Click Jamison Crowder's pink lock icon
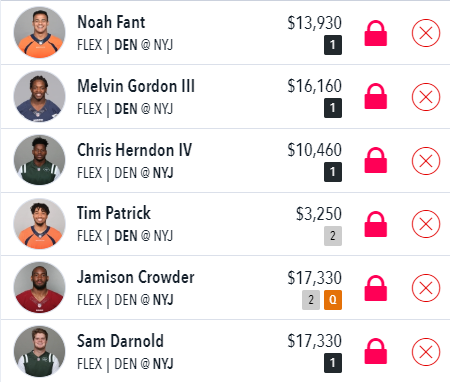Image resolution: width=450 pixels, height=382 pixels. [x=376, y=288]
